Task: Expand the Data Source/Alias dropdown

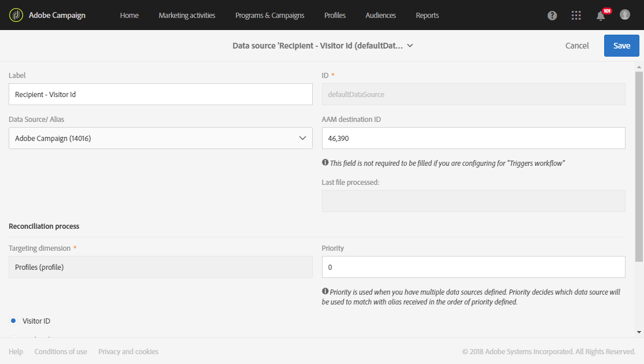Action: pos(302,138)
